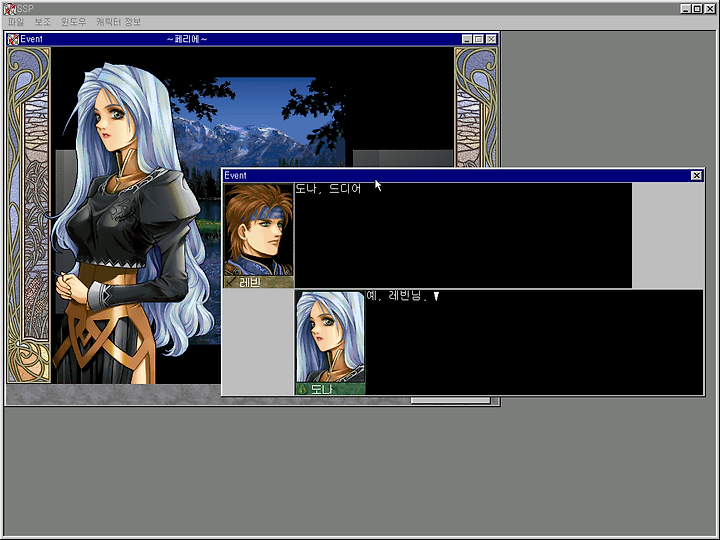The width and height of the screenshot is (720, 540).
Task: Click the continue arrow after 레빈님
Action: pos(436,296)
